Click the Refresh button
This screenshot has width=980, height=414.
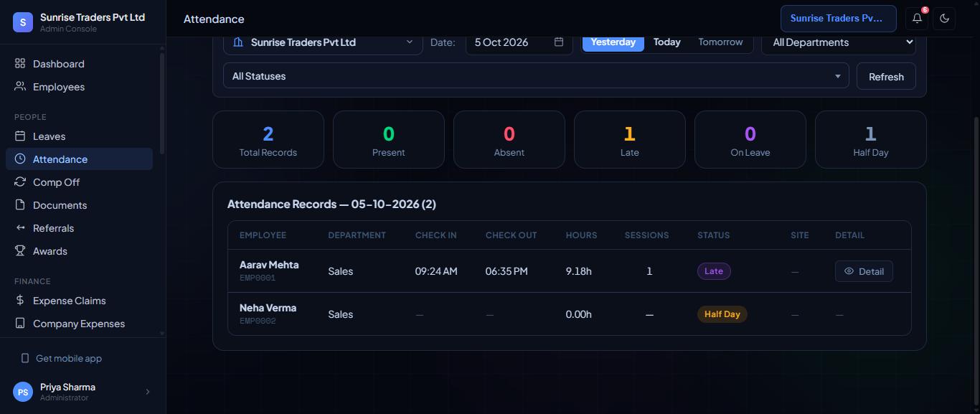pyautogui.click(x=886, y=77)
